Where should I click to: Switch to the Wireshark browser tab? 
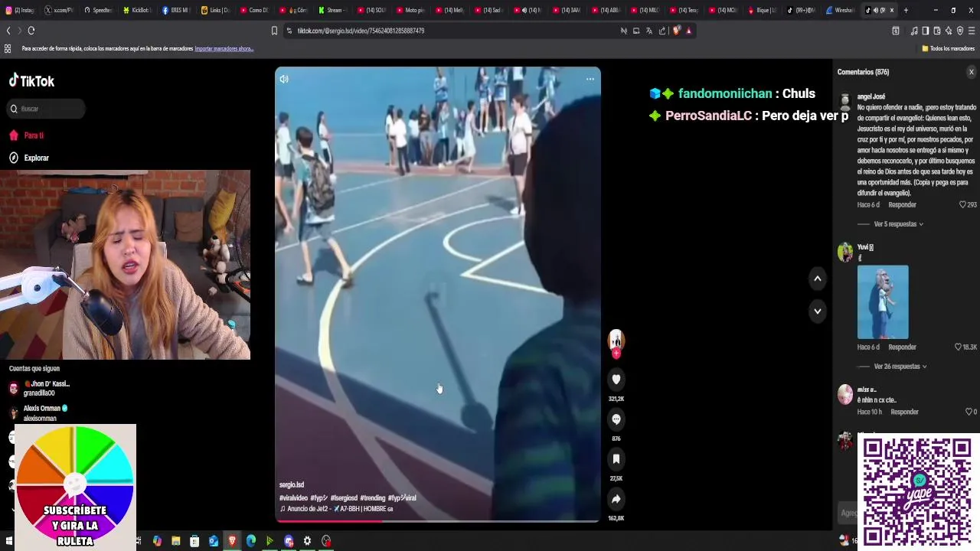pyautogui.click(x=841, y=10)
